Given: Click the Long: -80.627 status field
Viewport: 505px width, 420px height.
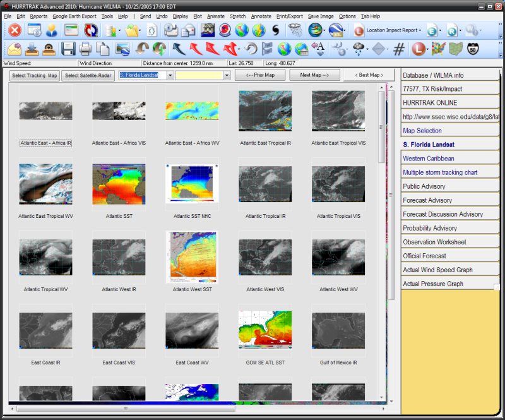Looking at the screenshot, I should click(280, 63).
